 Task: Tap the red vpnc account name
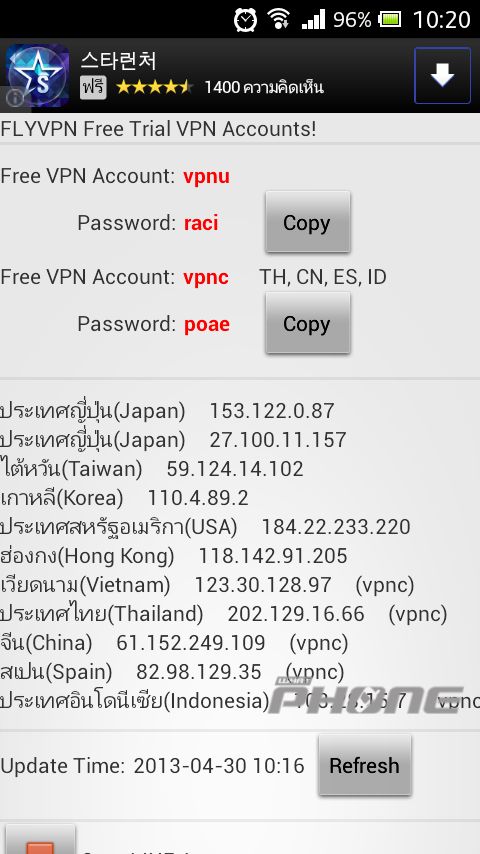pos(206,277)
